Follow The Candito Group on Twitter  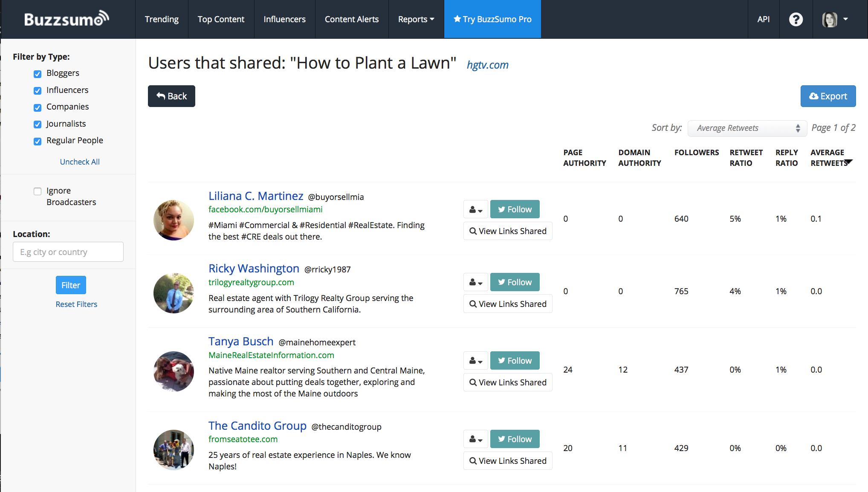coord(515,439)
